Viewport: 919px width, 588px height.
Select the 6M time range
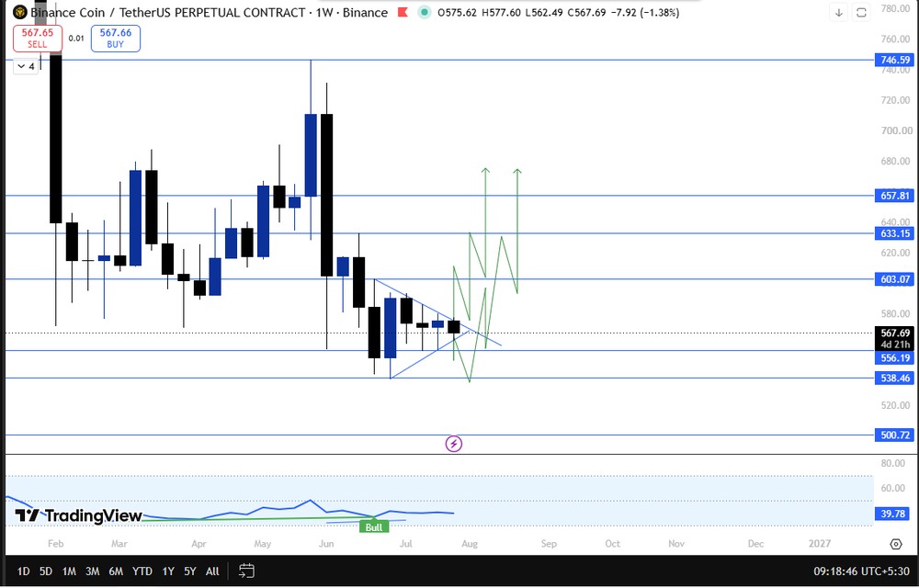tap(116, 571)
